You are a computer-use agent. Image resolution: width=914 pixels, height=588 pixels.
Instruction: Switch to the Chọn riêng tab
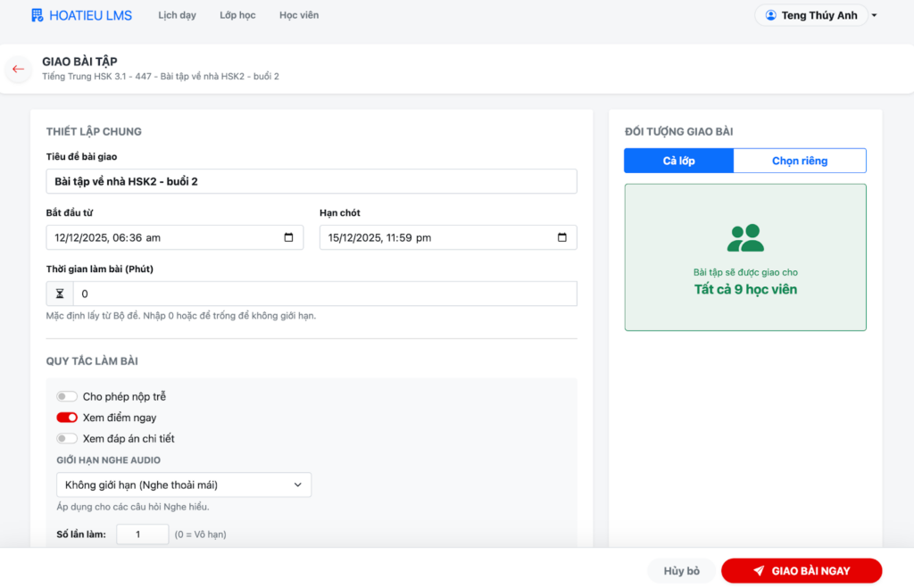[799, 161]
